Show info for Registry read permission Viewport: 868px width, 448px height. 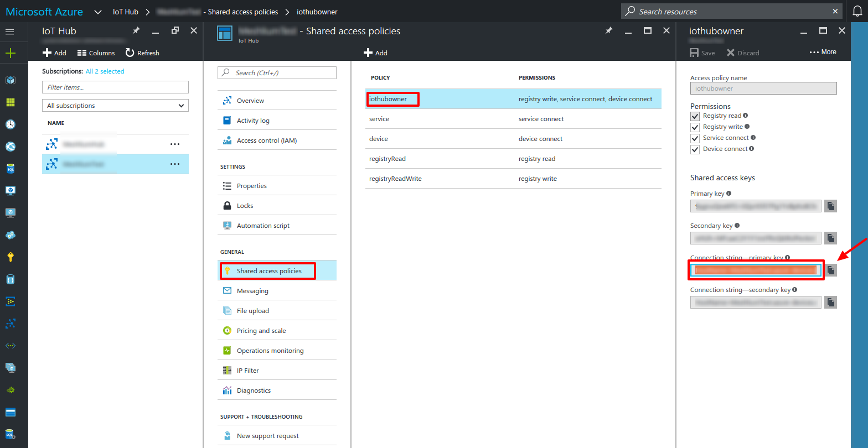pyautogui.click(x=745, y=116)
